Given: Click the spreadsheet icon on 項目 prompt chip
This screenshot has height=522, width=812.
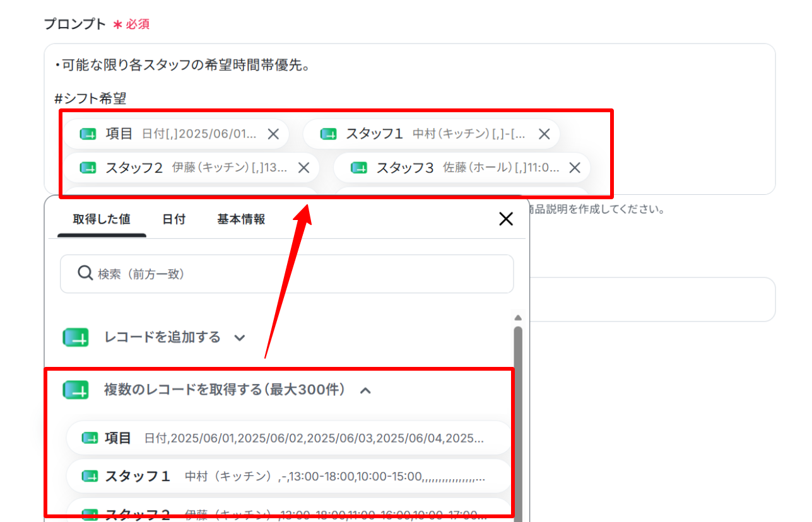Looking at the screenshot, I should point(88,134).
